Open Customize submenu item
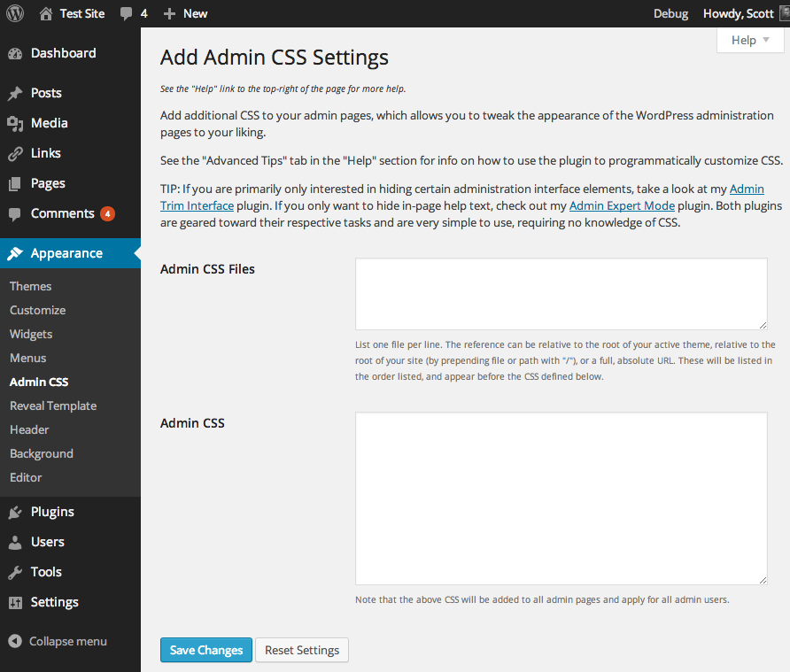790x672 pixels. (x=38, y=310)
